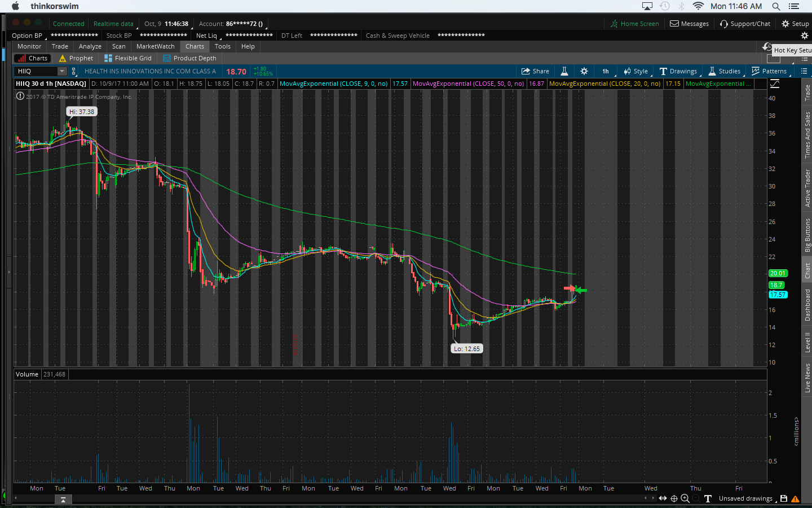812x508 pixels.
Task: Activate the pan crosshair icon
Action: point(674,498)
